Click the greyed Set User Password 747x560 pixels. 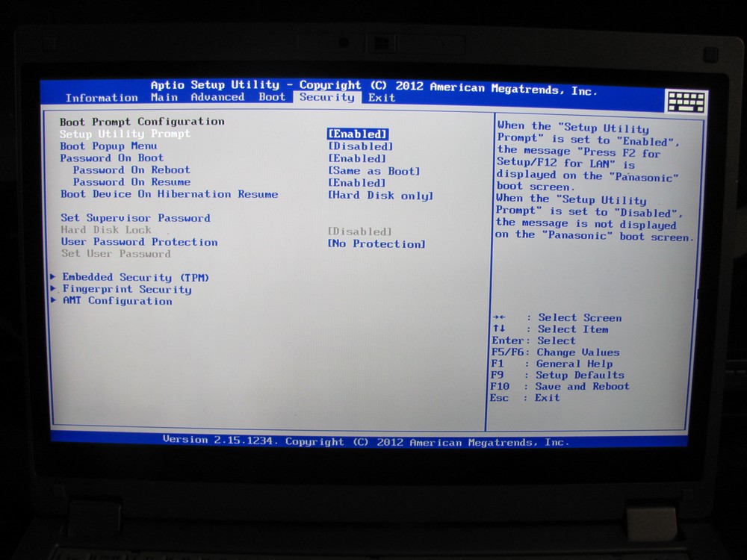(x=116, y=253)
